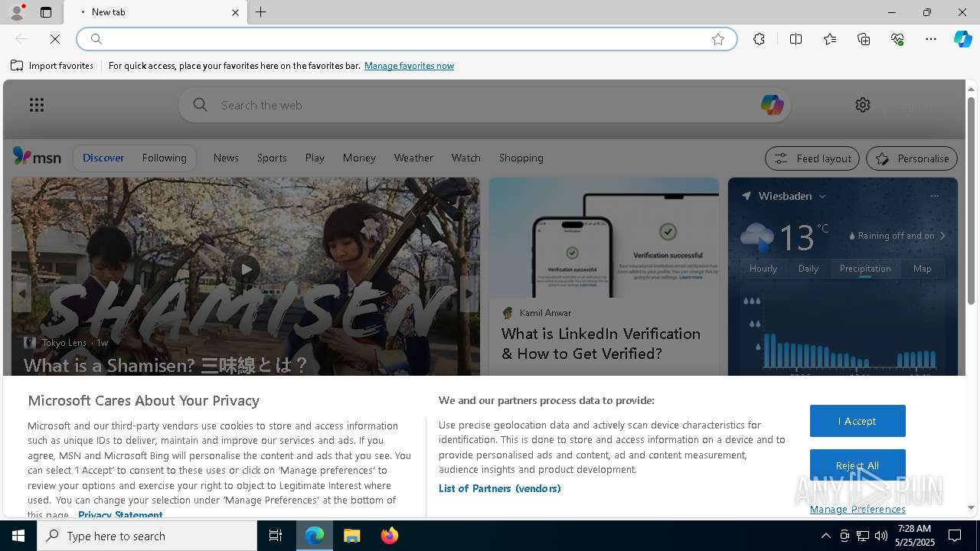The height and width of the screenshot is (551, 980).
Task: Click the Search the web box
Action: (x=484, y=105)
